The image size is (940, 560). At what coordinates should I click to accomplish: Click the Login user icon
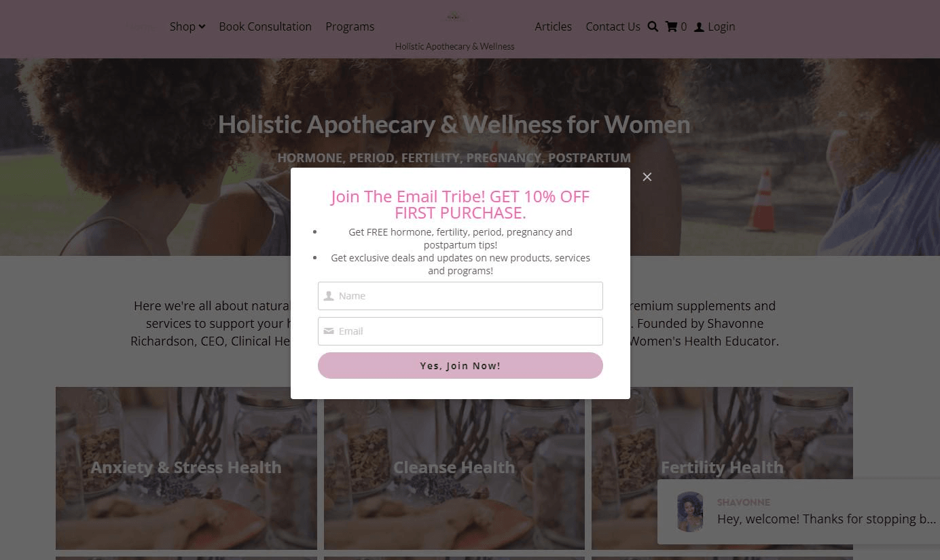[x=699, y=27]
